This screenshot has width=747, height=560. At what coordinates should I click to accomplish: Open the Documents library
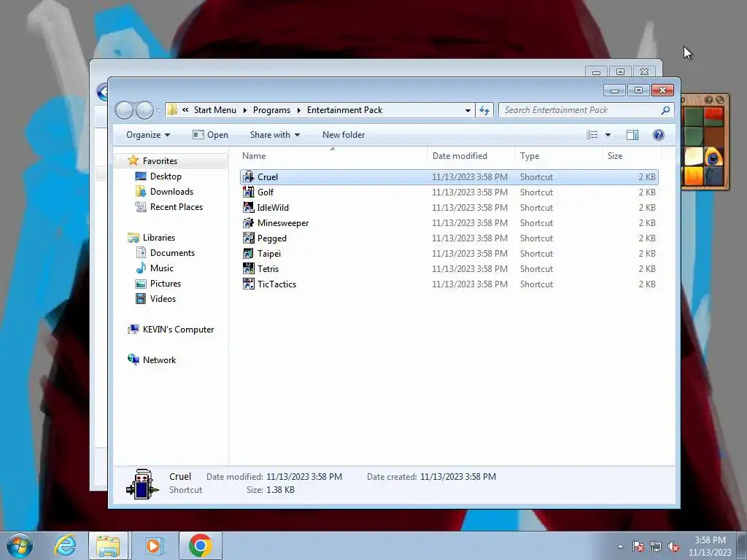[x=172, y=253]
